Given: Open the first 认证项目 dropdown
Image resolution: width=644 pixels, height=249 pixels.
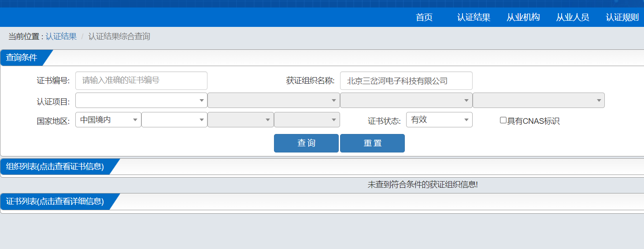Looking at the screenshot, I should point(141,100).
